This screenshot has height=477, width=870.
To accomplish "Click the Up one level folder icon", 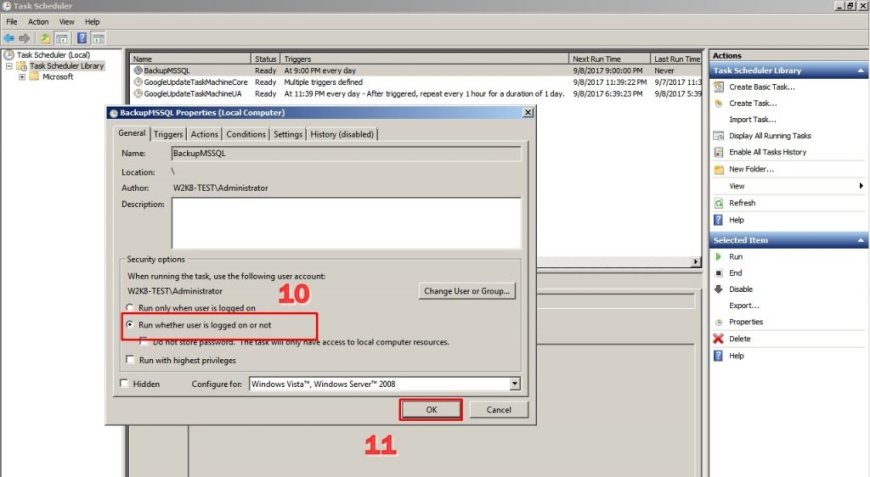I will tap(45, 38).
